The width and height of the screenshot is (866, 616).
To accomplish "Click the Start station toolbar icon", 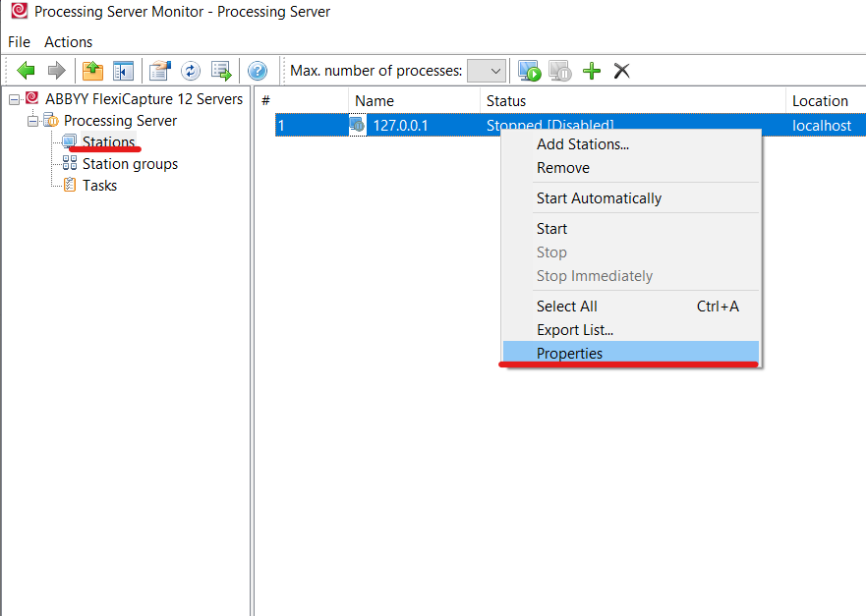I will pos(530,71).
